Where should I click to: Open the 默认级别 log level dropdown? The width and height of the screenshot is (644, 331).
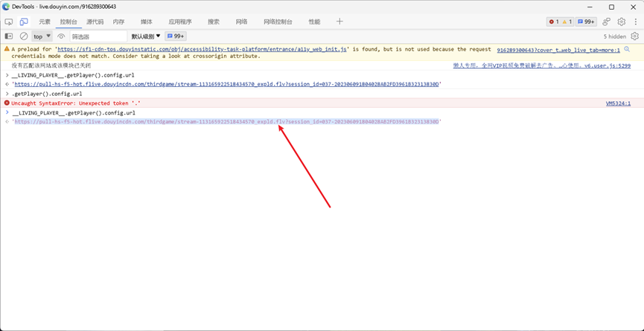146,36
